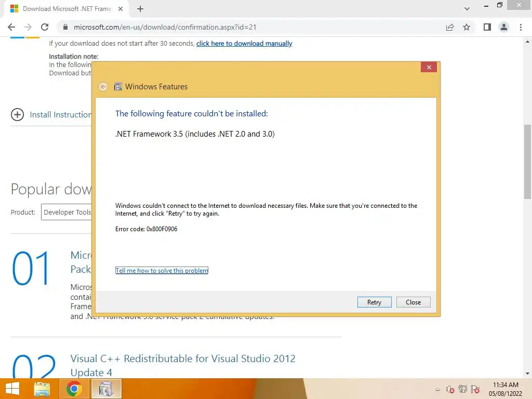The height and width of the screenshot is (399, 532).
Task: Click the dialog back arrow
Action: [x=103, y=87]
